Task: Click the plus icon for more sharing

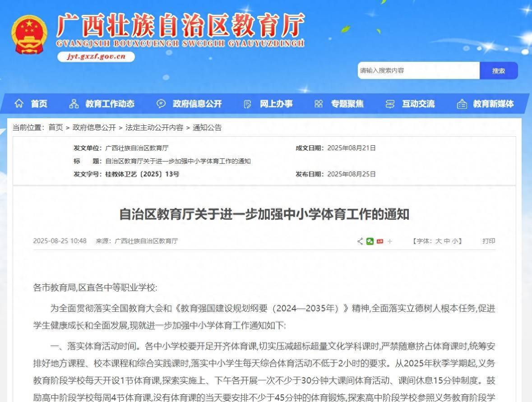Action: click(x=390, y=241)
